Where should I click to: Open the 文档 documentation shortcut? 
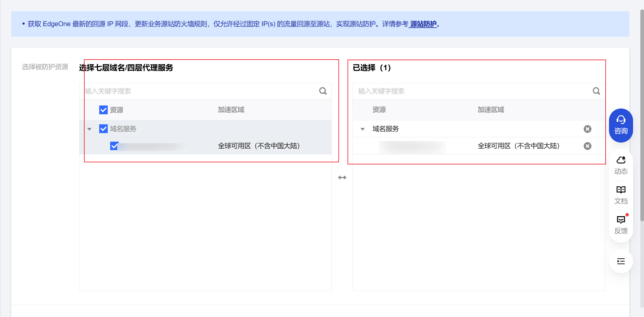(x=621, y=195)
